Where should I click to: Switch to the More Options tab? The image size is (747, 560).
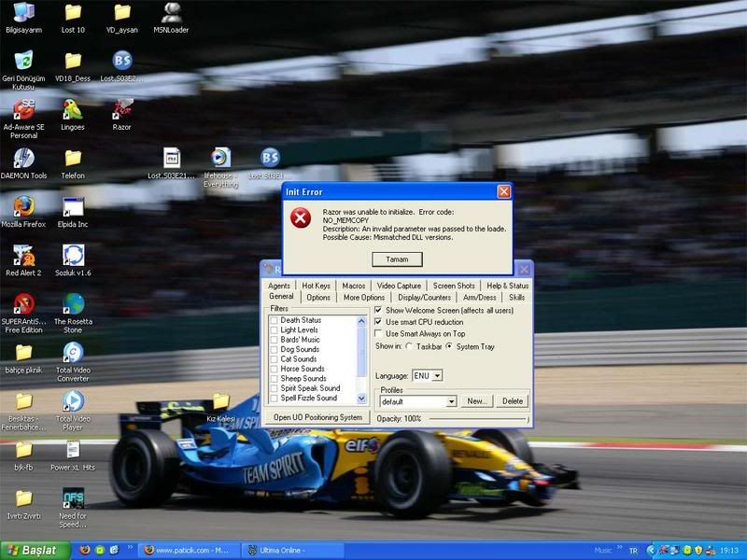[364, 298]
